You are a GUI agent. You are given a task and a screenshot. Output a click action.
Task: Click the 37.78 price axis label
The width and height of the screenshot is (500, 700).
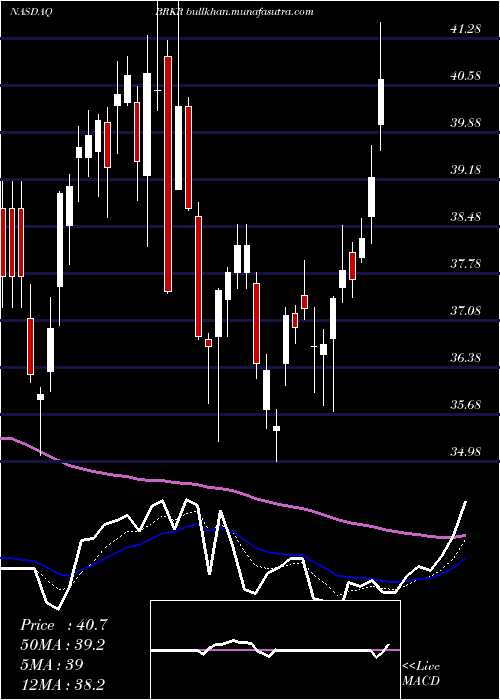click(x=465, y=264)
